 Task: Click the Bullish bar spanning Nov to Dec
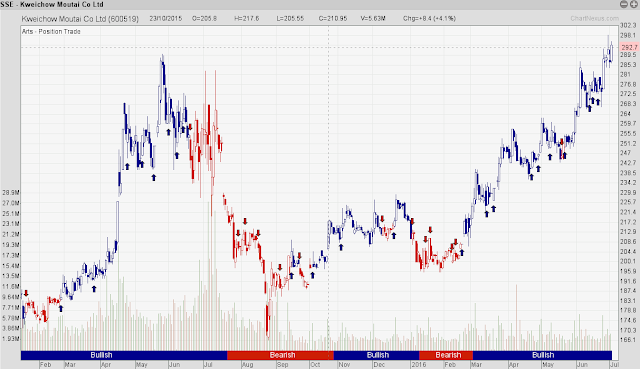click(x=376, y=355)
